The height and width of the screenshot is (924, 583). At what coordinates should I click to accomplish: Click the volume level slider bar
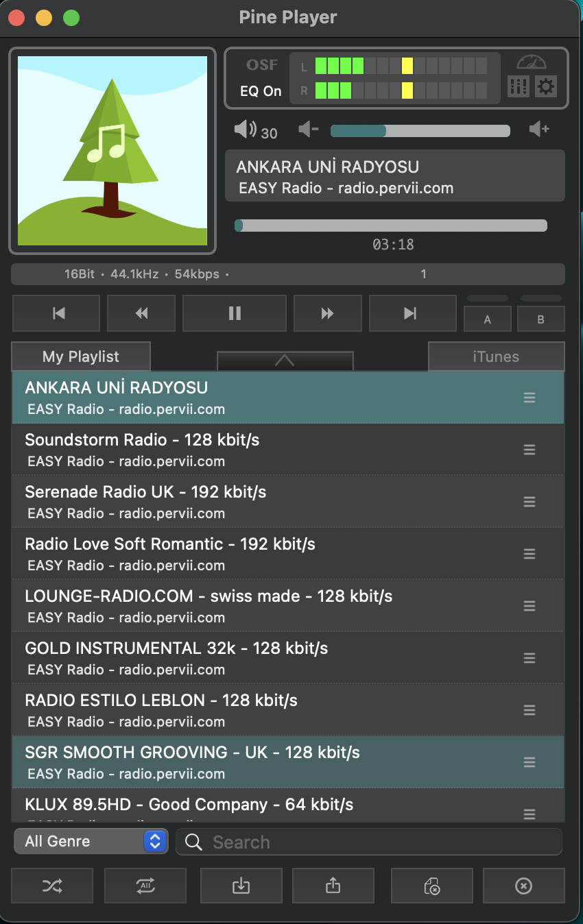420,131
